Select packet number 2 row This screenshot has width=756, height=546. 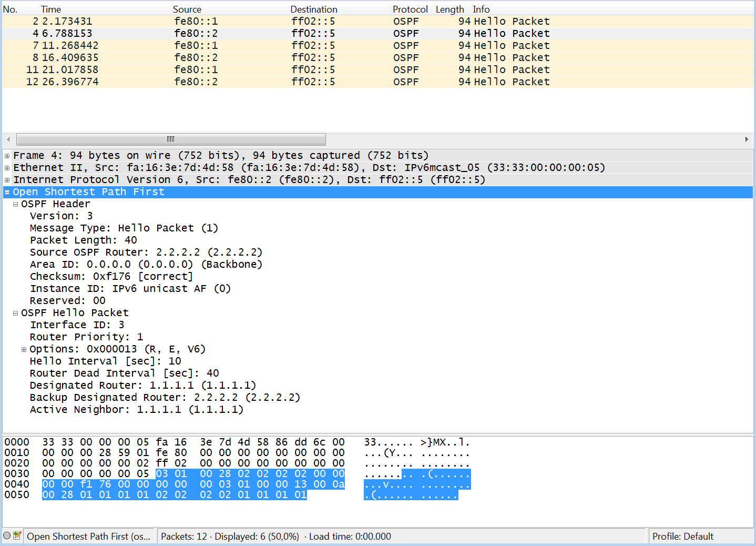[x=377, y=21]
